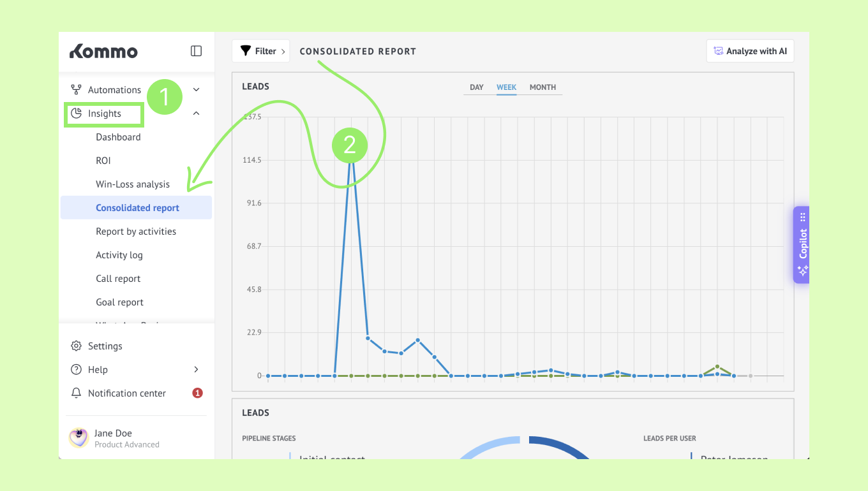Click Analyze with AI
Image resolution: width=868 pixels, height=491 pixels.
(750, 51)
